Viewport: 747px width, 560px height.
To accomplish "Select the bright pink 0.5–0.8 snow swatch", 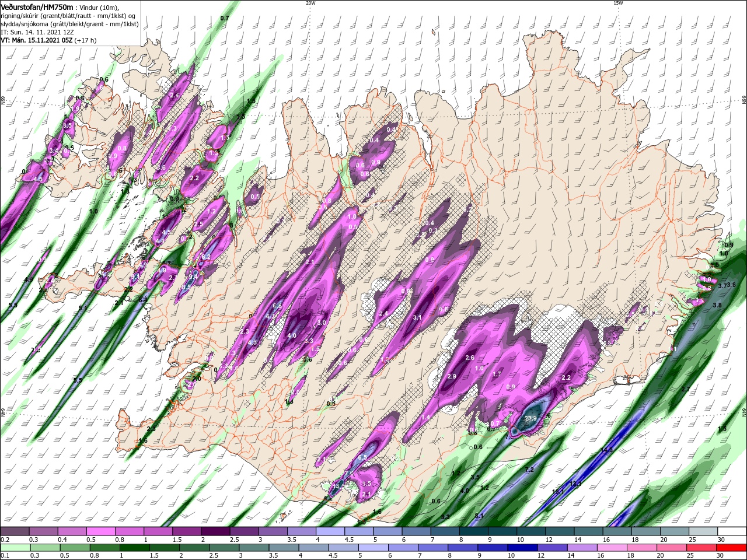I will (100, 531).
